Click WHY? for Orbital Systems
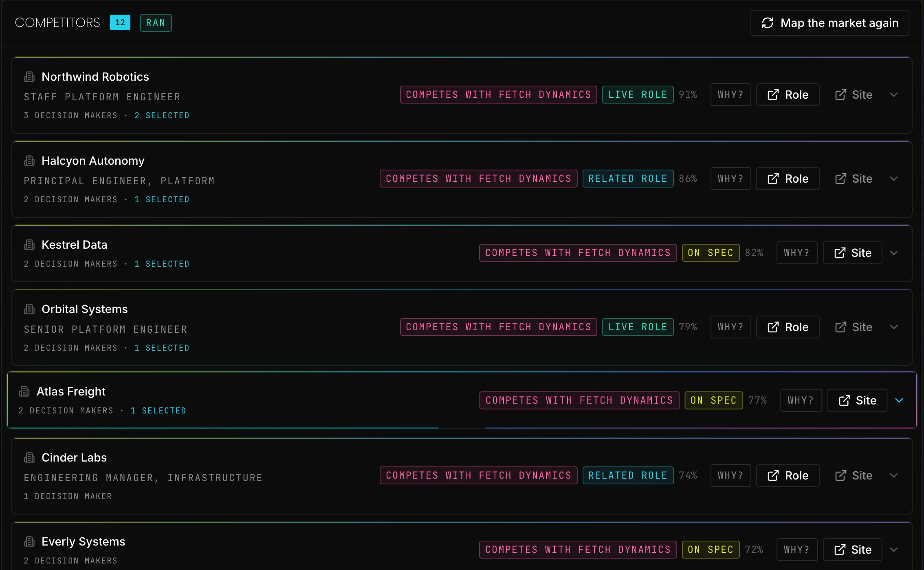The height and width of the screenshot is (570, 924). 730,327
